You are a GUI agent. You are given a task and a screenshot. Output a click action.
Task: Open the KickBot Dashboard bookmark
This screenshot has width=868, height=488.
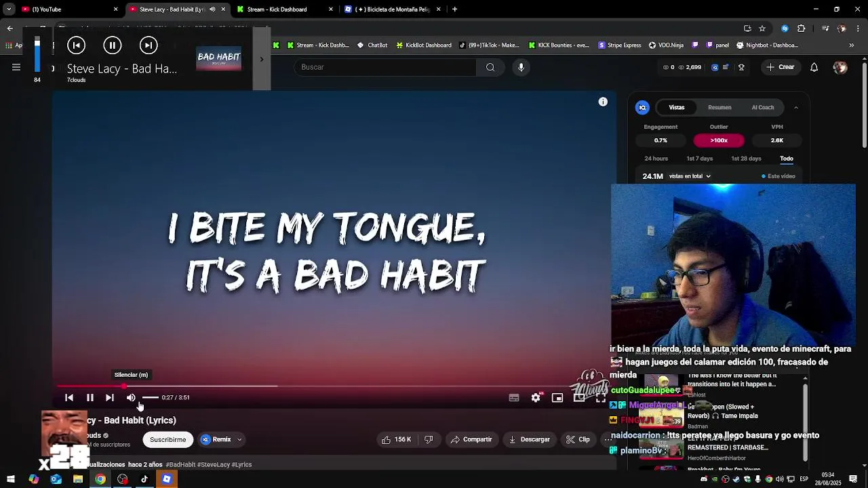pos(423,45)
